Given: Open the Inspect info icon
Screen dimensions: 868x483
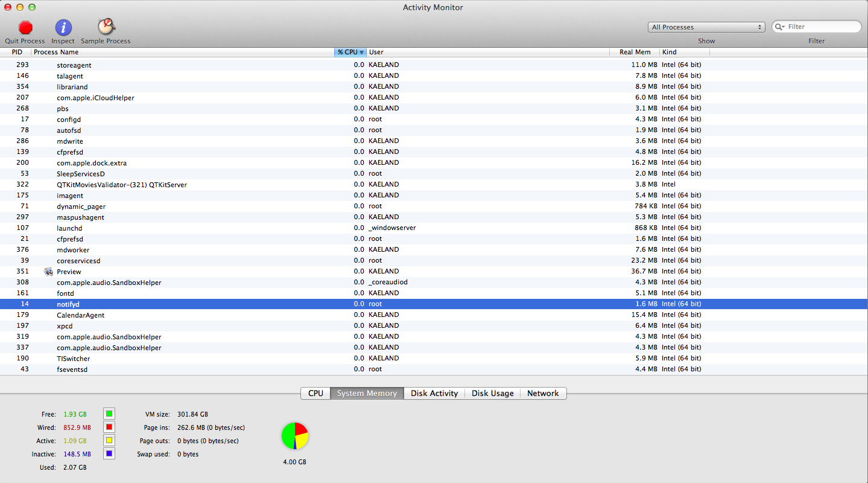Looking at the screenshot, I should click(x=63, y=27).
